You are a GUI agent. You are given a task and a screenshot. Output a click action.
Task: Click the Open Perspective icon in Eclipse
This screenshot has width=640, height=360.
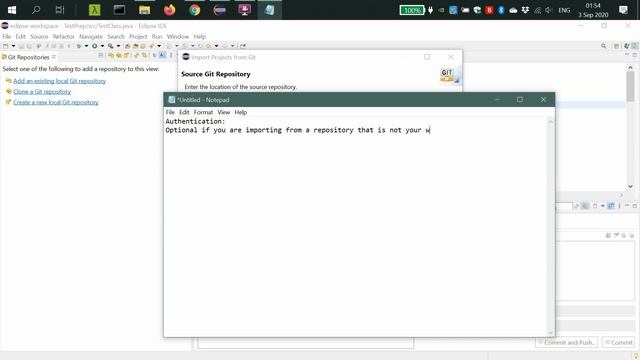tap(617, 46)
